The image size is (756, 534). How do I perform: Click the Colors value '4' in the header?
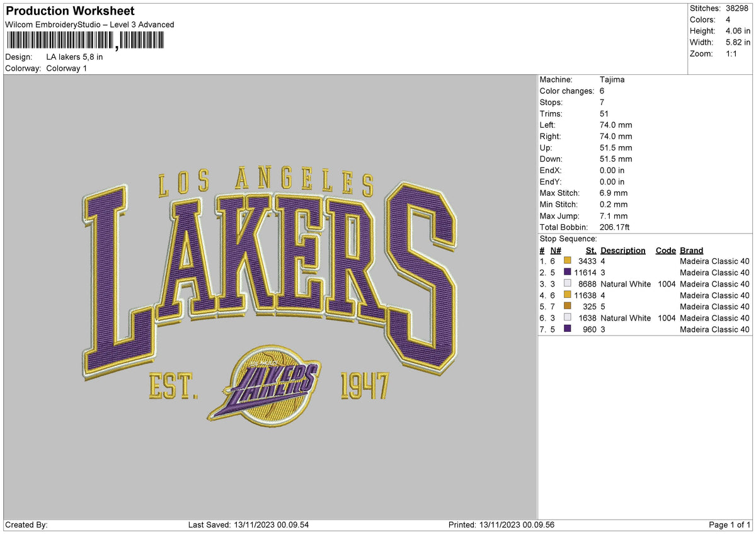[728, 20]
